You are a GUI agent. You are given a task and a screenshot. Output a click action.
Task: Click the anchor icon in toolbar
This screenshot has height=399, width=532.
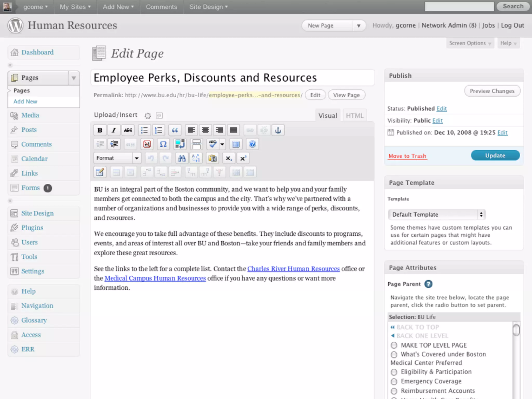(x=278, y=130)
